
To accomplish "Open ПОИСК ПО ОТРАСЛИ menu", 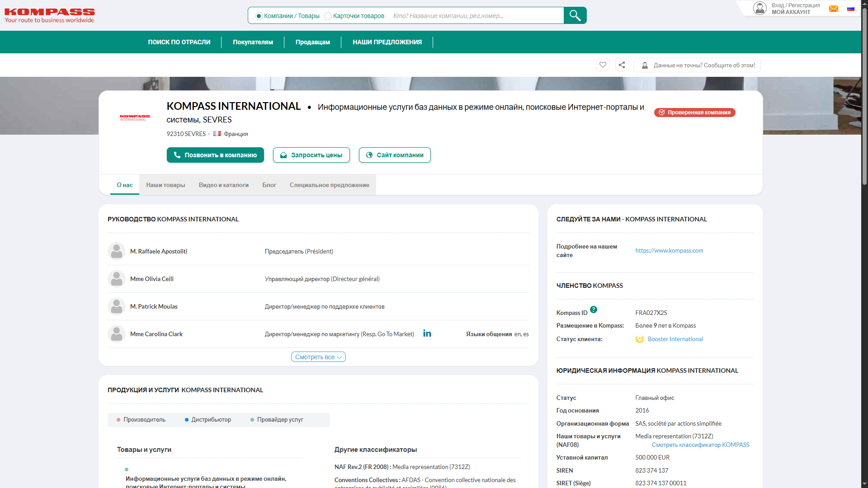I will [179, 42].
